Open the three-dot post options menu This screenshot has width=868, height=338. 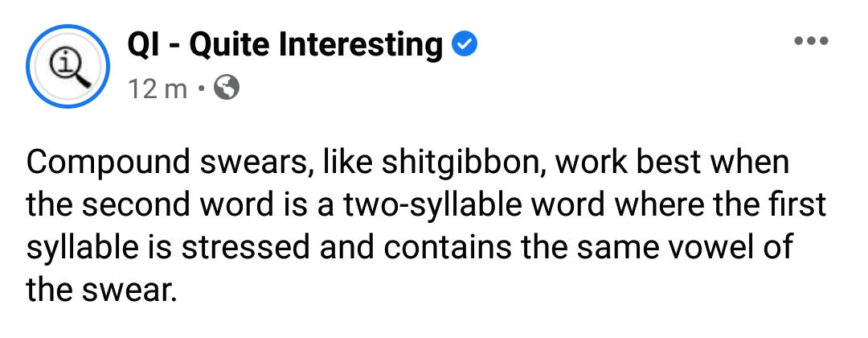click(811, 40)
